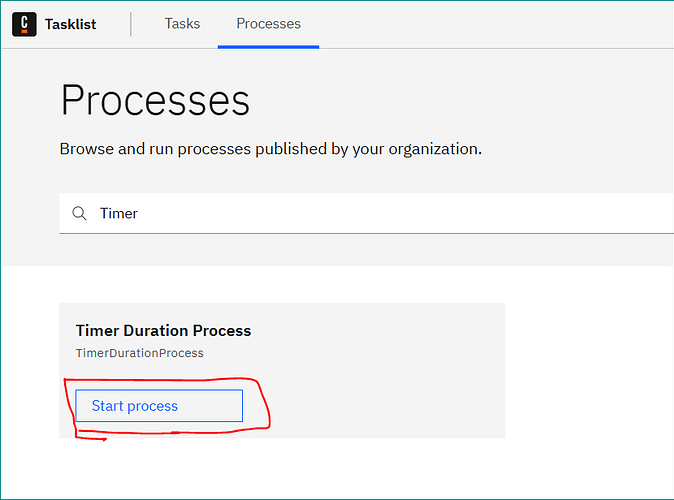This screenshot has width=674, height=500.
Task: Start the Timer Duration Process
Action: tap(159, 405)
